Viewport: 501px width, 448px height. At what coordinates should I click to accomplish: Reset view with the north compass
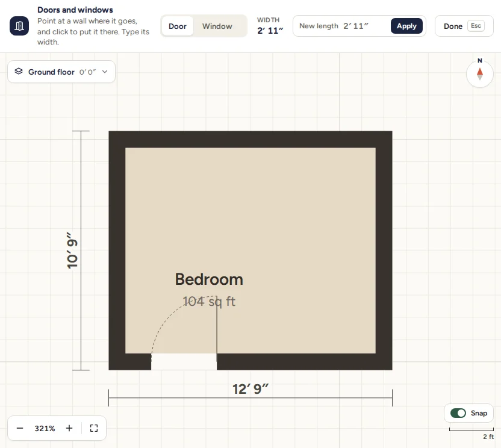click(479, 74)
